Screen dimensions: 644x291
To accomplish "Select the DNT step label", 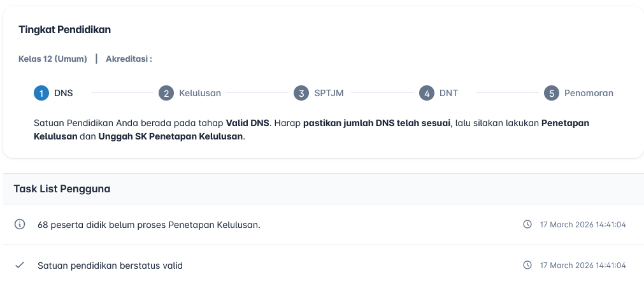I will [x=448, y=93].
